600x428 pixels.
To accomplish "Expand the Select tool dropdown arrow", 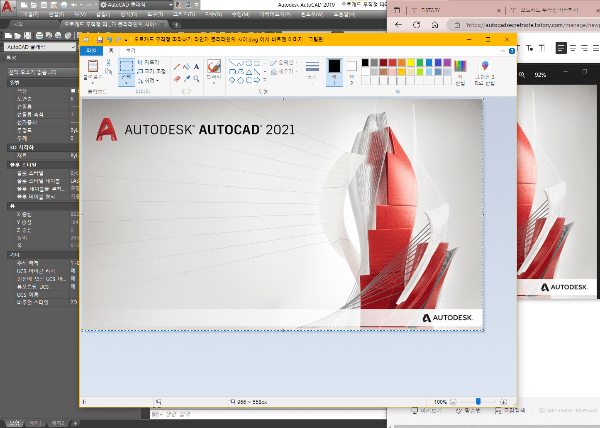I will pos(126,82).
